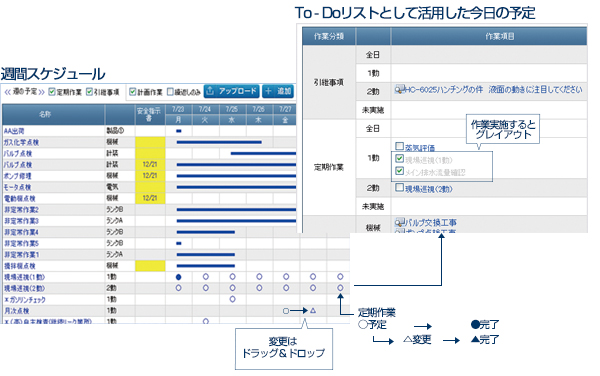This screenshot has height=376, width=600.
Task: Select the 7/24 火 date column header
Action: pos(205,114)
